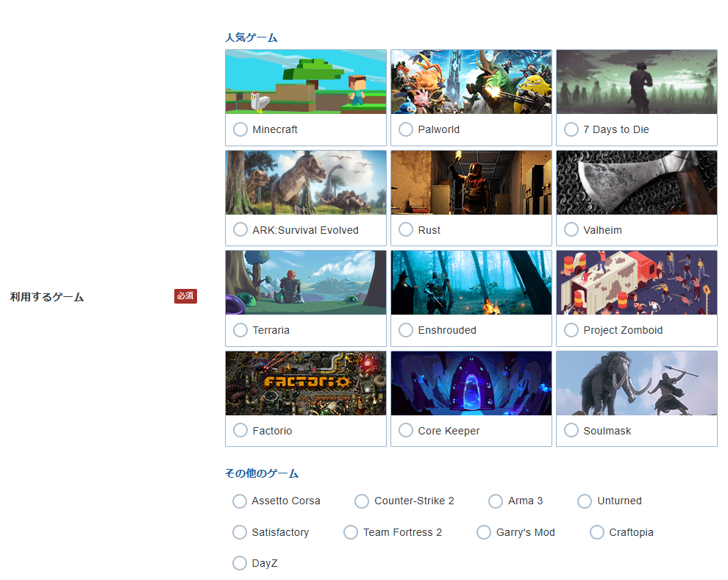Viewport: 728px width, 580px height.
Task: Click the ARK:Survival Evolved label text
Action: tap(305, 230)
